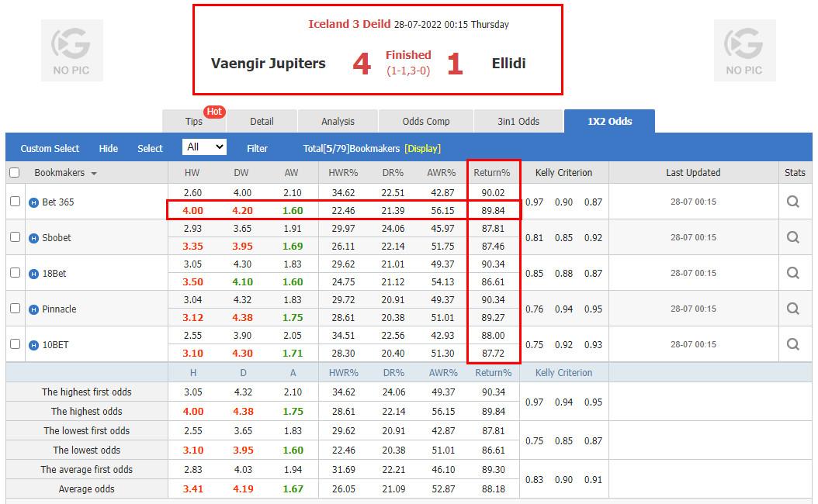818x504 pixels.
Task: Switch to the Odds Comp tab
Action: click(426, 121)
